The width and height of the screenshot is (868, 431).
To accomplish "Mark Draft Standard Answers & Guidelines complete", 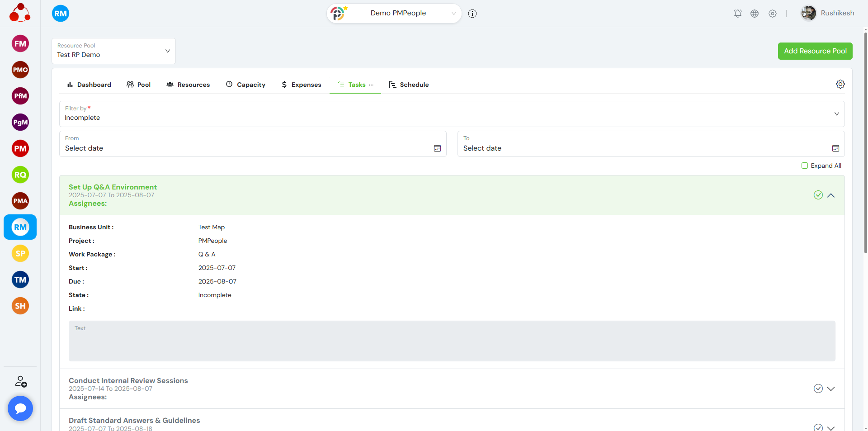I will pos(818,427).
